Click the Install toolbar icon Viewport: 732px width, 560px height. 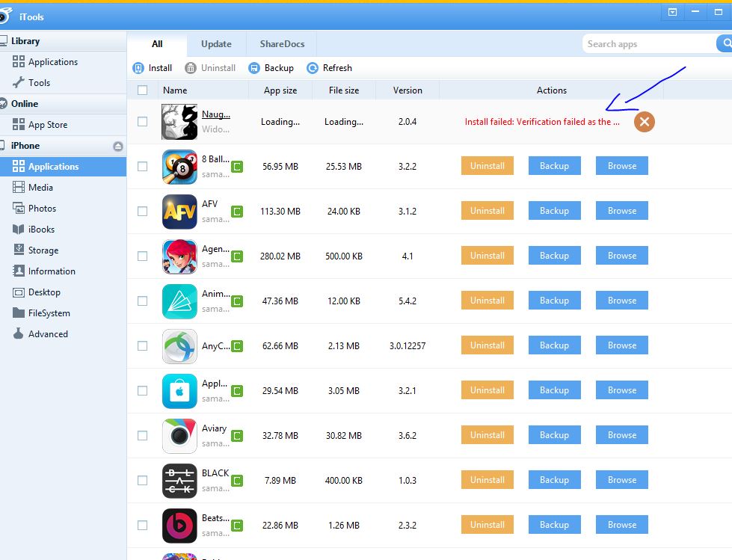click(x=138, y=68)
